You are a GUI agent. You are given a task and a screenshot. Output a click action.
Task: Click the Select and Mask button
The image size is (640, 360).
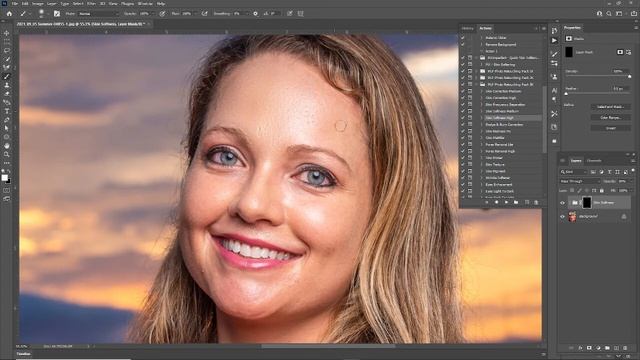pos(611,107)
